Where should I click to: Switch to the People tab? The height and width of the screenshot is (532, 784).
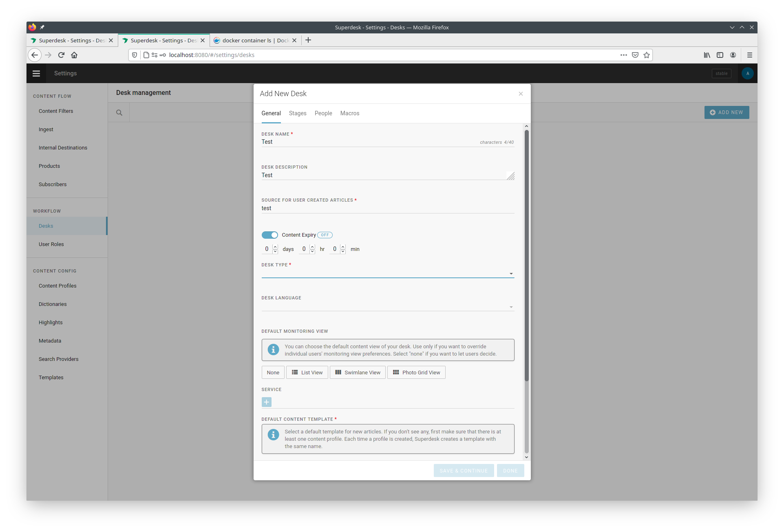pos(323,113)
